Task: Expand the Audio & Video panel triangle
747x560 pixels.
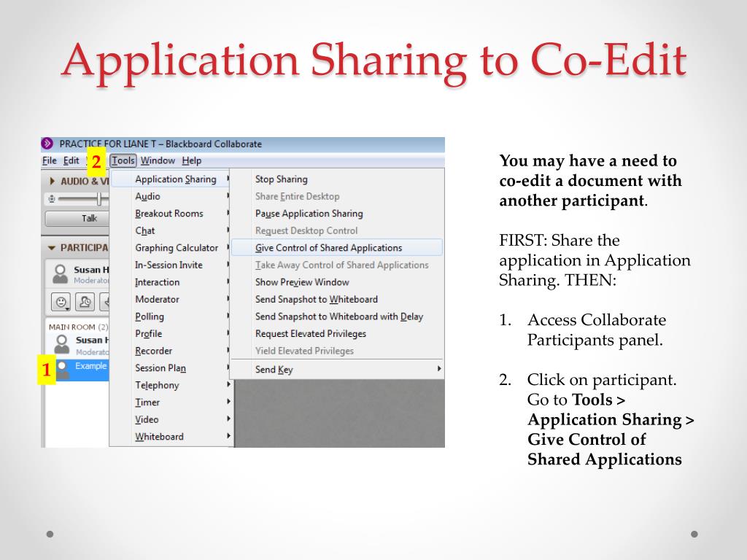Action: coord(52,181)
